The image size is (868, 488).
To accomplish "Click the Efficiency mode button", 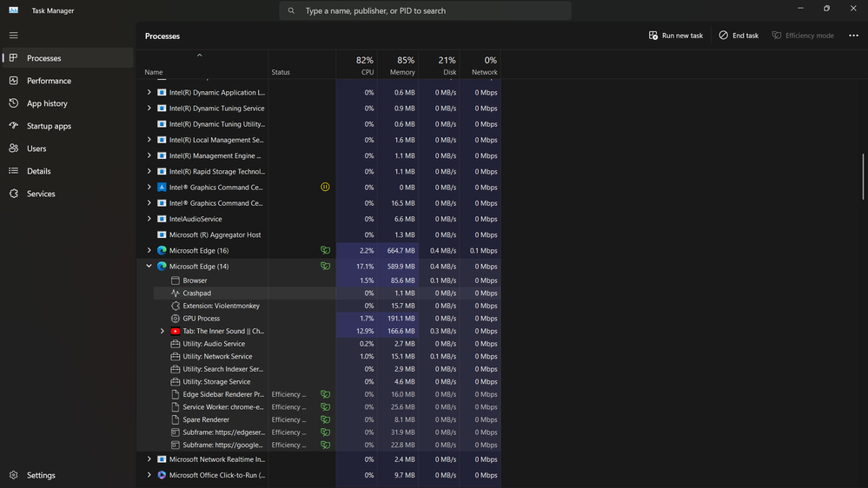I will (x=803, y=36).
